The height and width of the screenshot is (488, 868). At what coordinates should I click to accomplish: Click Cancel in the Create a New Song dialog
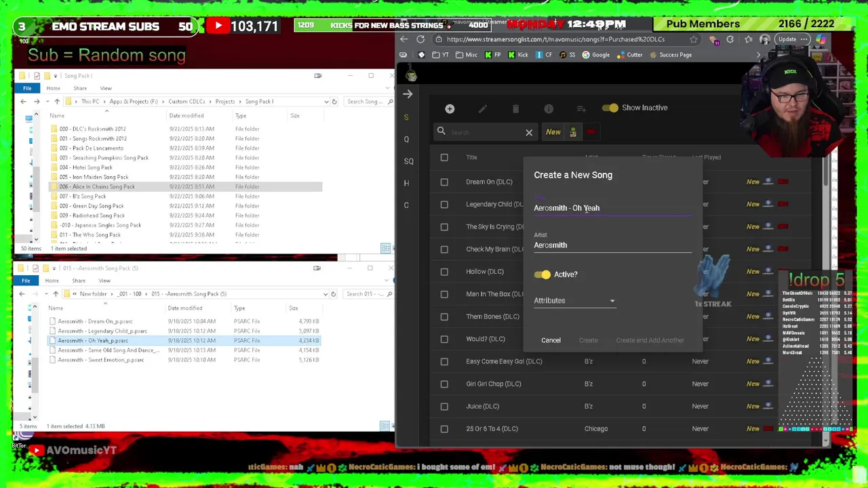click(x=551, y=340)
